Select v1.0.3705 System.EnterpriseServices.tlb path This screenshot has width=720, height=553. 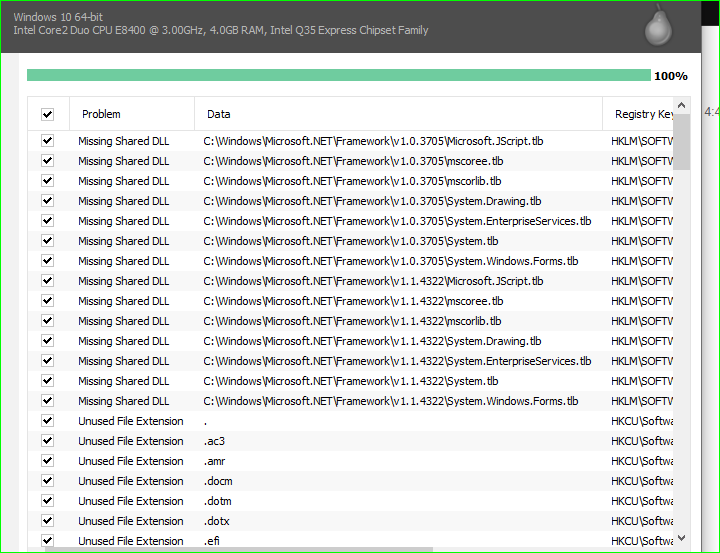(397, 221)
